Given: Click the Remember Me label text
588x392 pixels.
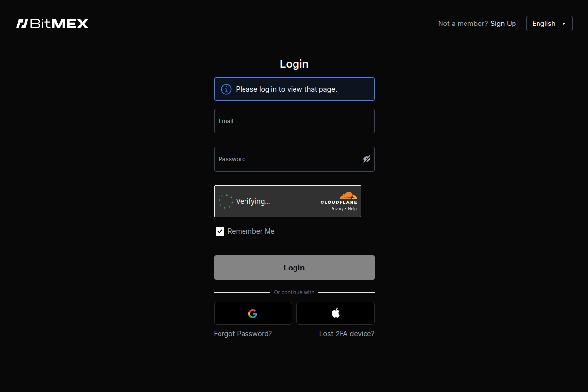Looking at the screenshot, I should point(251,231).
